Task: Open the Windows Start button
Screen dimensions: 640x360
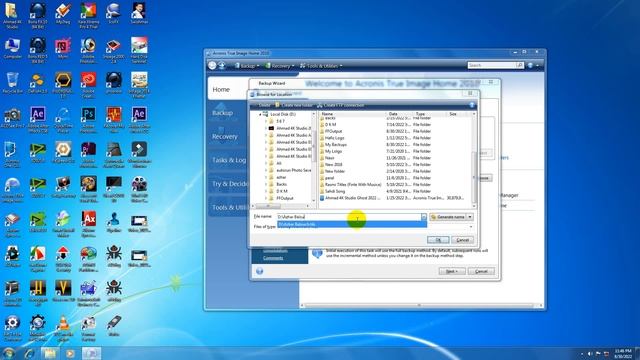Action: [8, 353]
